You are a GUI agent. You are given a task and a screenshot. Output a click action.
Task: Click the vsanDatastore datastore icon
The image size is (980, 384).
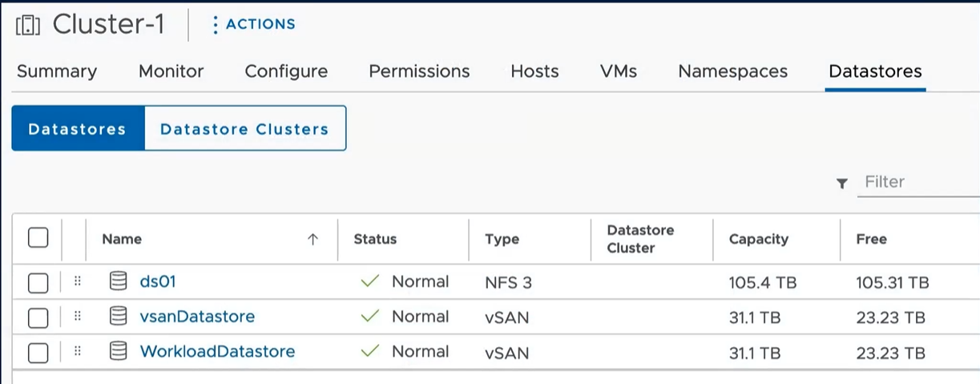pos(119,317)
